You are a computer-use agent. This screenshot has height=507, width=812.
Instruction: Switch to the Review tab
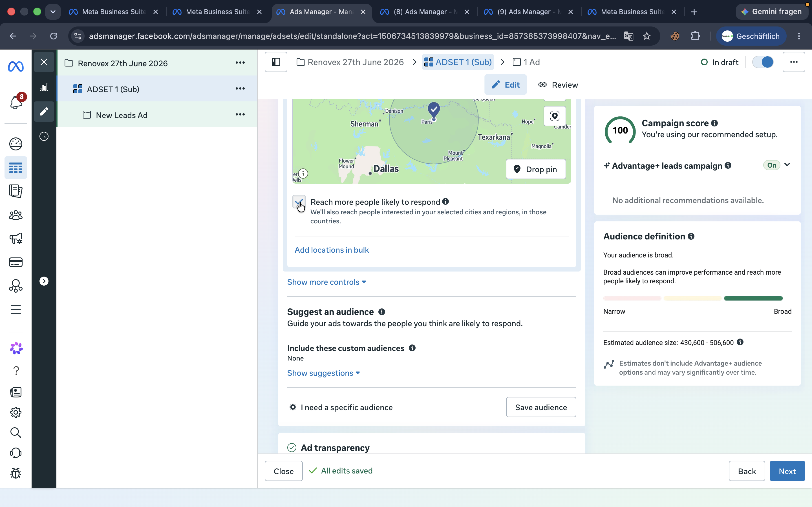558,85
